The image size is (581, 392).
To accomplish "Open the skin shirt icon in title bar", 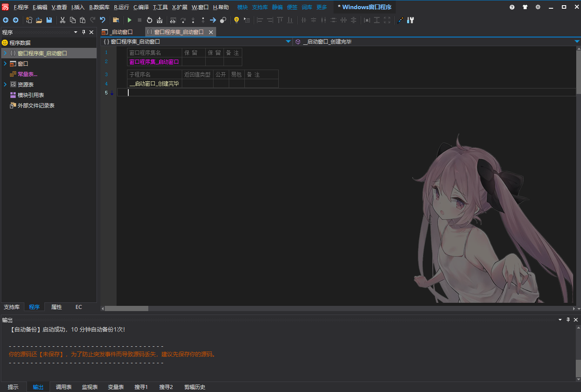I will tap(525, 7).
